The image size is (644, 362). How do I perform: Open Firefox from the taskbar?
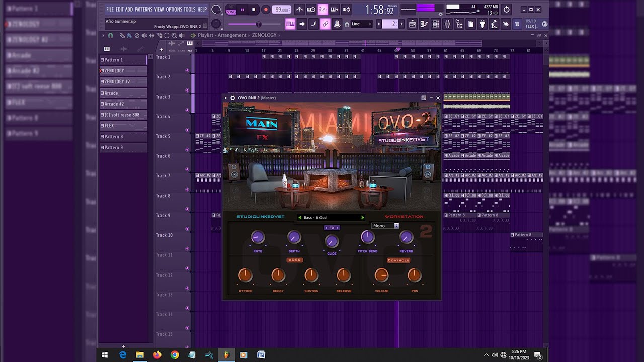(x=157, y=355)
